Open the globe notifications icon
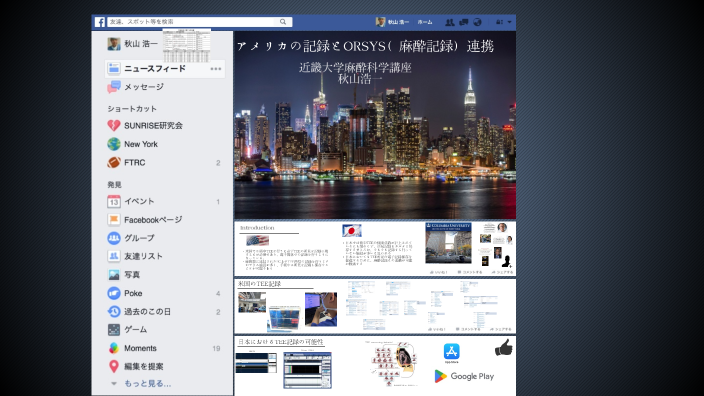704x396 pixels. pos(477,22)
